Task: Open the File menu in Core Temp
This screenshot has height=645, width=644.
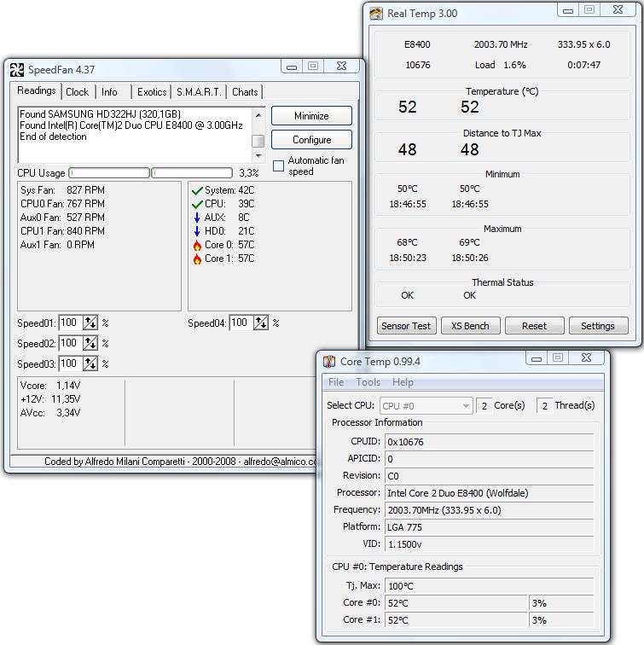Action: (x=336, y=382)
